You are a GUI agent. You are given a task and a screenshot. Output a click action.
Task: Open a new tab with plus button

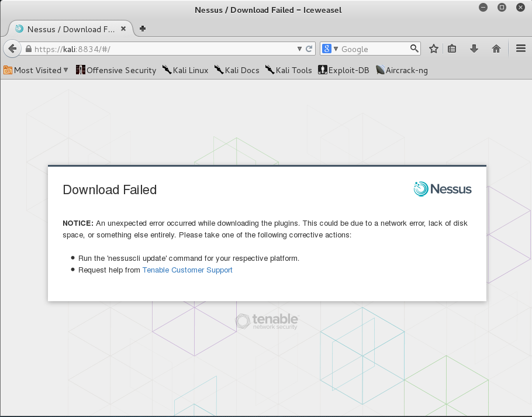click(x=143, y=29)
